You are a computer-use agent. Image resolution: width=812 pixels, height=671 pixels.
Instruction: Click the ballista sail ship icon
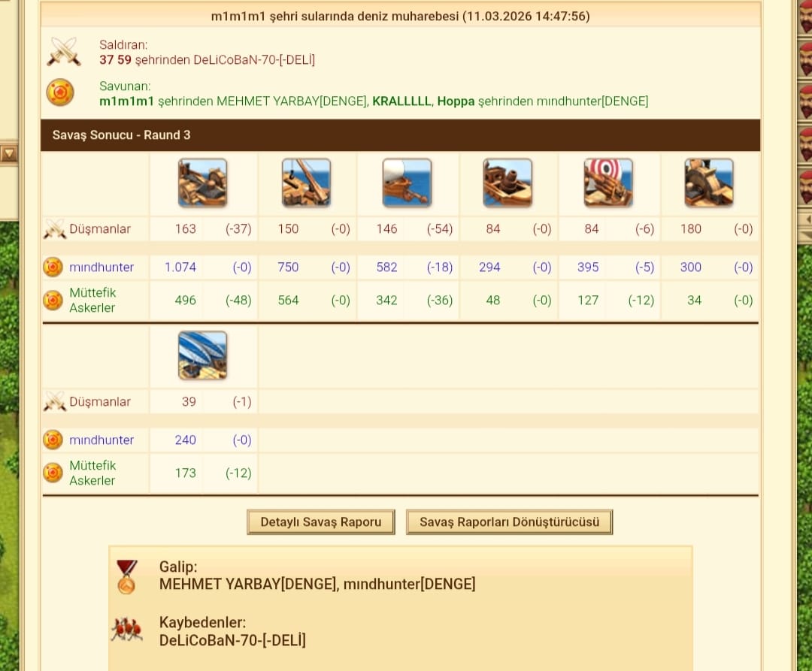pos(407,183)
